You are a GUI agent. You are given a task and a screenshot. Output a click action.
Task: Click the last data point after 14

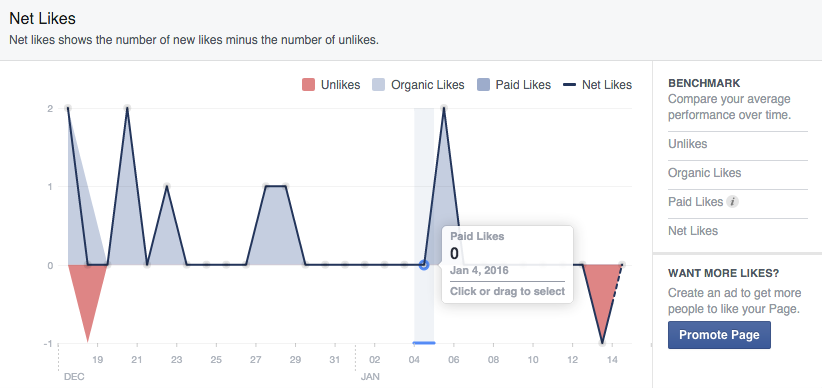(x=622, y=265)
